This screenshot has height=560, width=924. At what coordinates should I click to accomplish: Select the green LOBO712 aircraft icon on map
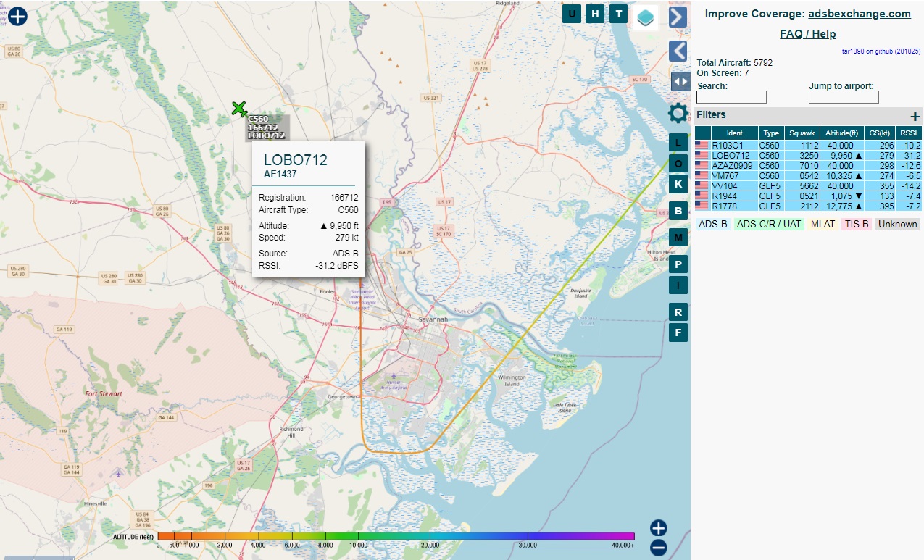239,109
